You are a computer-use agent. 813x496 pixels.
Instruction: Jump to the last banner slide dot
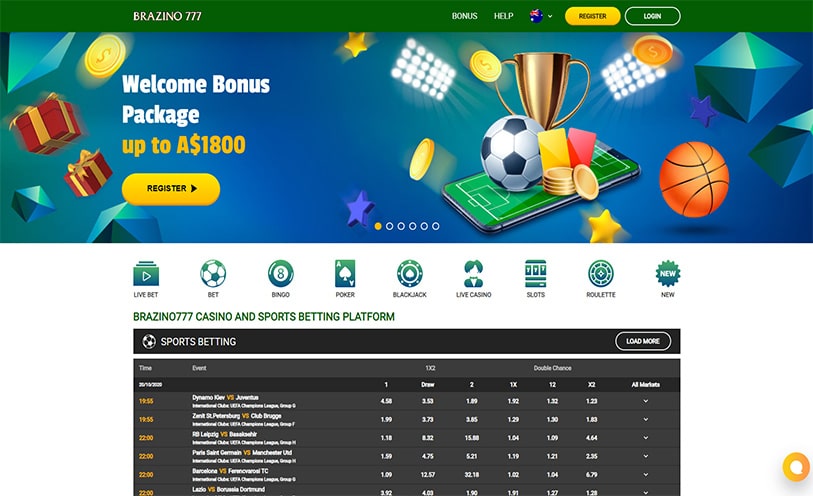436,226
